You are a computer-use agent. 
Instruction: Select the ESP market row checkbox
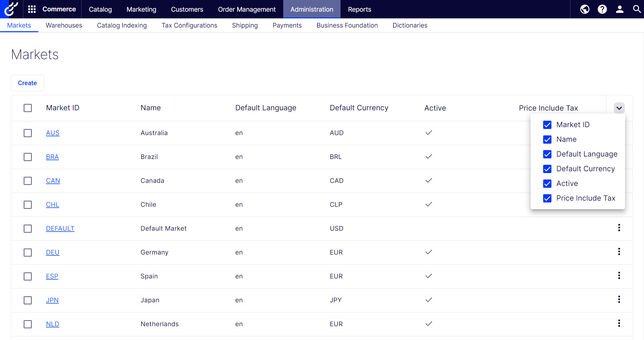tap(28, 276)
